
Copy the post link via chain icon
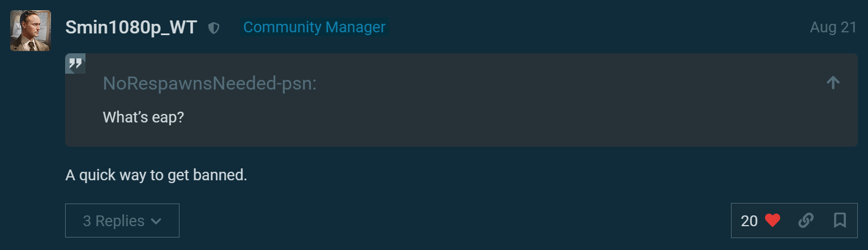[806, 221]
